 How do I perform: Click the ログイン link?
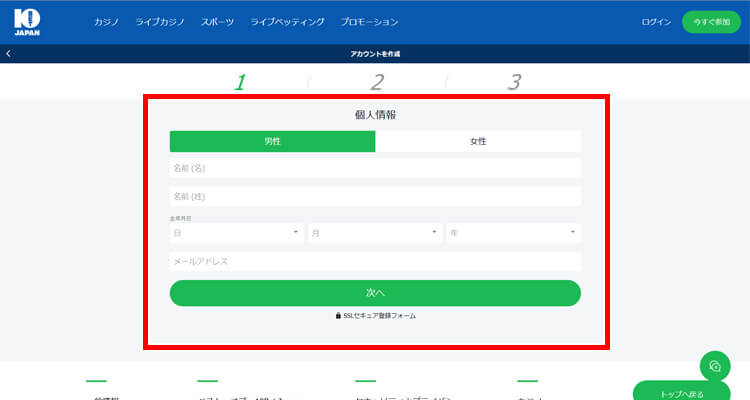[656, 22]
